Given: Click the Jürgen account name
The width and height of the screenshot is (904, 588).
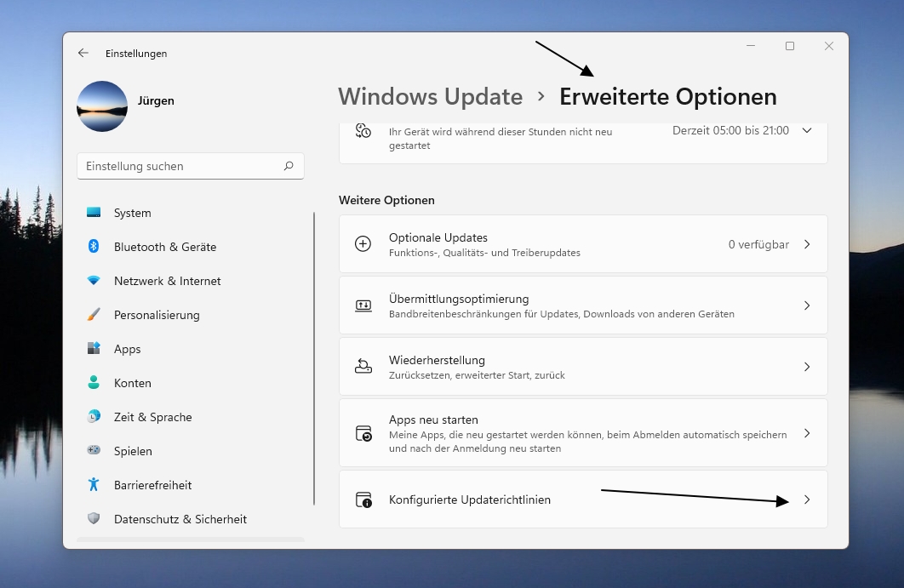Looking at the screenshot, I should (156, 101).
